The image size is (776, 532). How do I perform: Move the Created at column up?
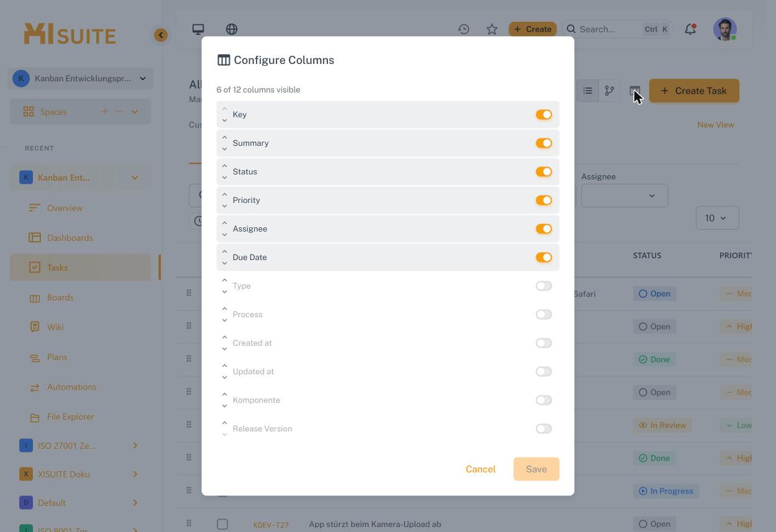[225, 338]
